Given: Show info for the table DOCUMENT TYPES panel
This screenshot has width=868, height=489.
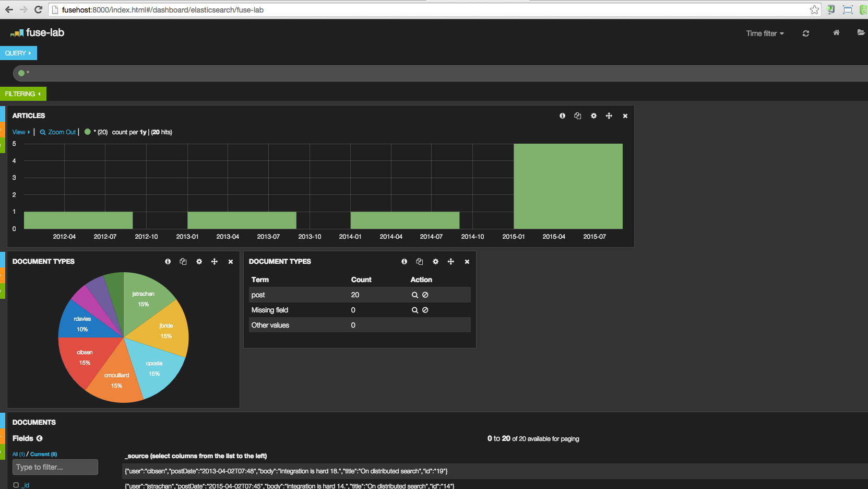Looking at the screenshot, I should point(404,262).
